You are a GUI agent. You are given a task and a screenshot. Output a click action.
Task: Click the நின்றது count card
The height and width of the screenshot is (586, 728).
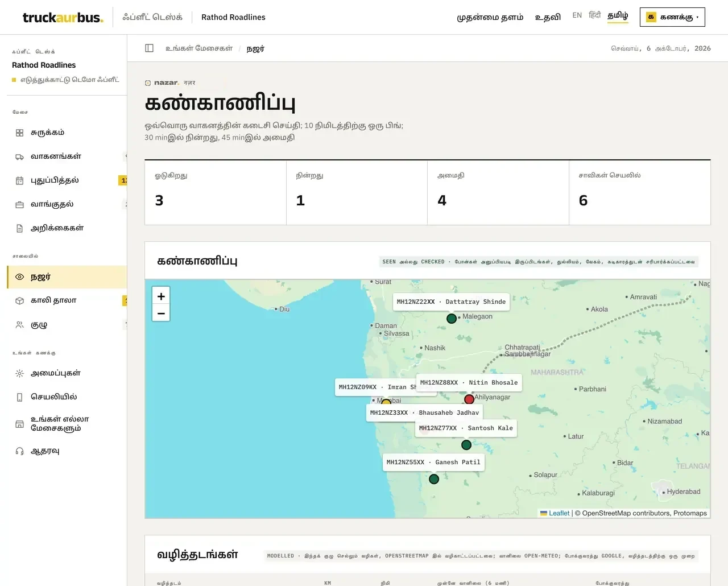tap(357, 193)
